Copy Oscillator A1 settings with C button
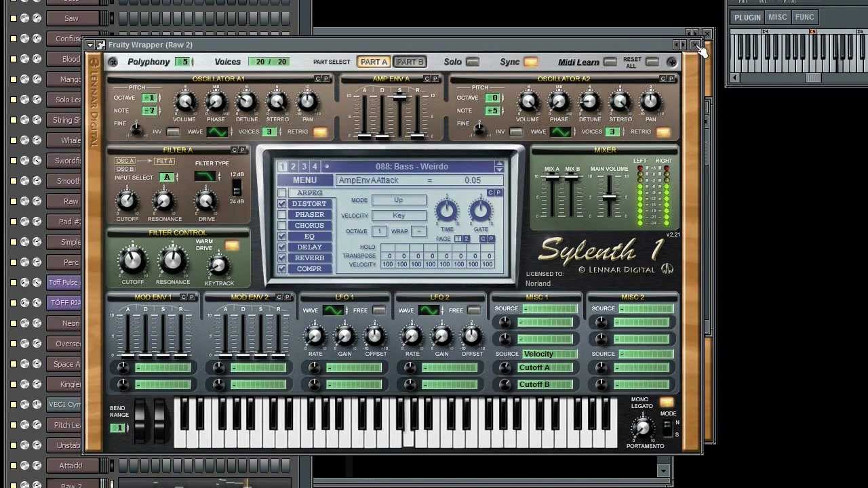This screenshot has height=488, width=868. 317,79
